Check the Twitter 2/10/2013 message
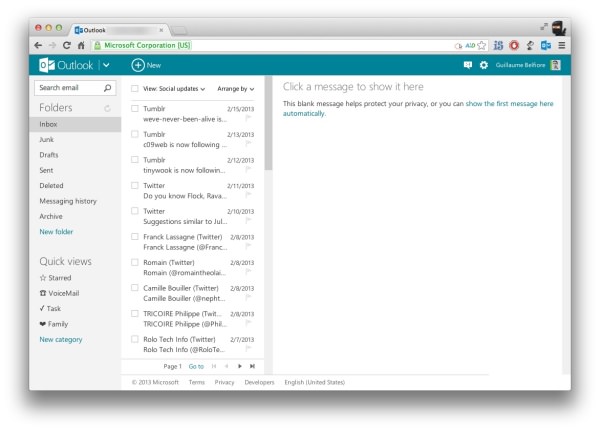600x431 pixels. 135,211
